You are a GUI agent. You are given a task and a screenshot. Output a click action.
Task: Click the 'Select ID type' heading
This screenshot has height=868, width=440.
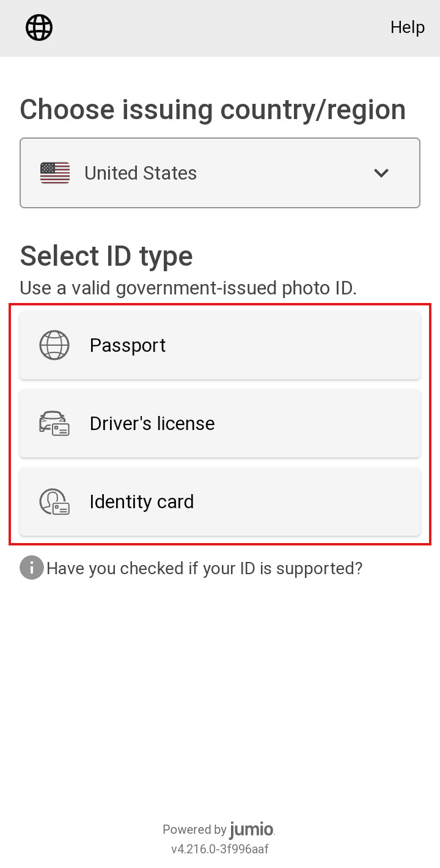point(106,255)
